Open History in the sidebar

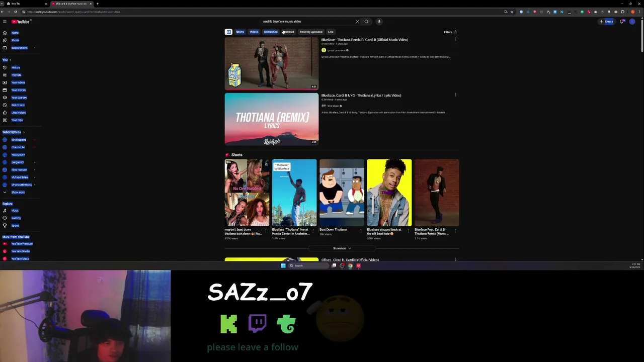click(16, 67)
